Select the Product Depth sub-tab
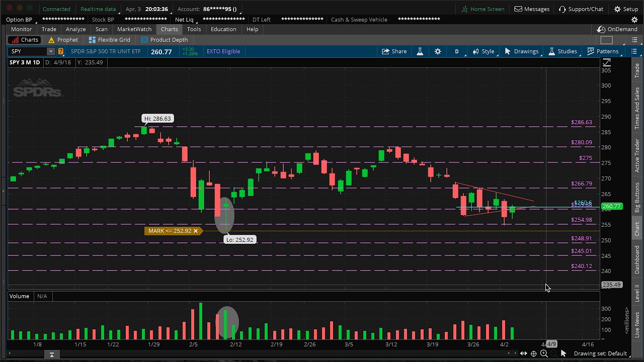 (x=165, y=40)
